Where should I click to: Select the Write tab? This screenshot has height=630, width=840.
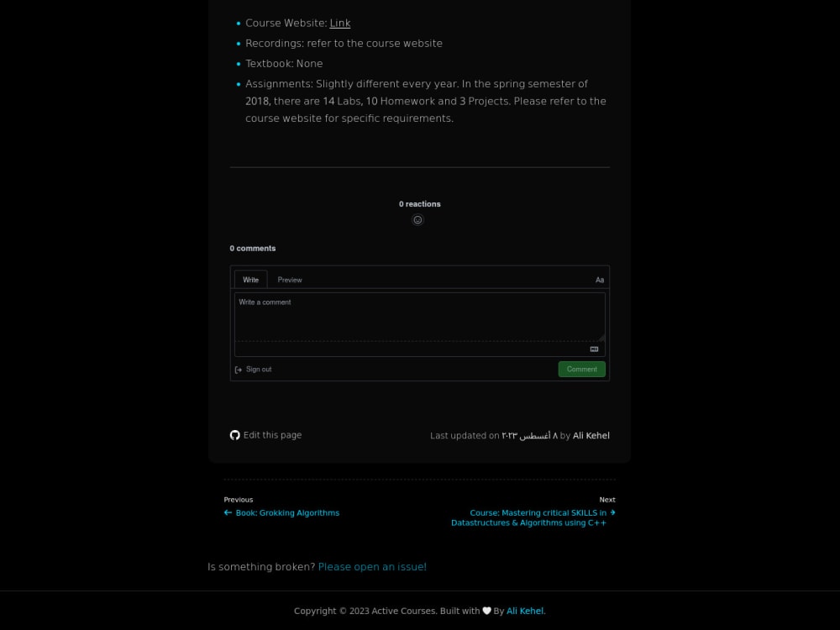[250, 279]
